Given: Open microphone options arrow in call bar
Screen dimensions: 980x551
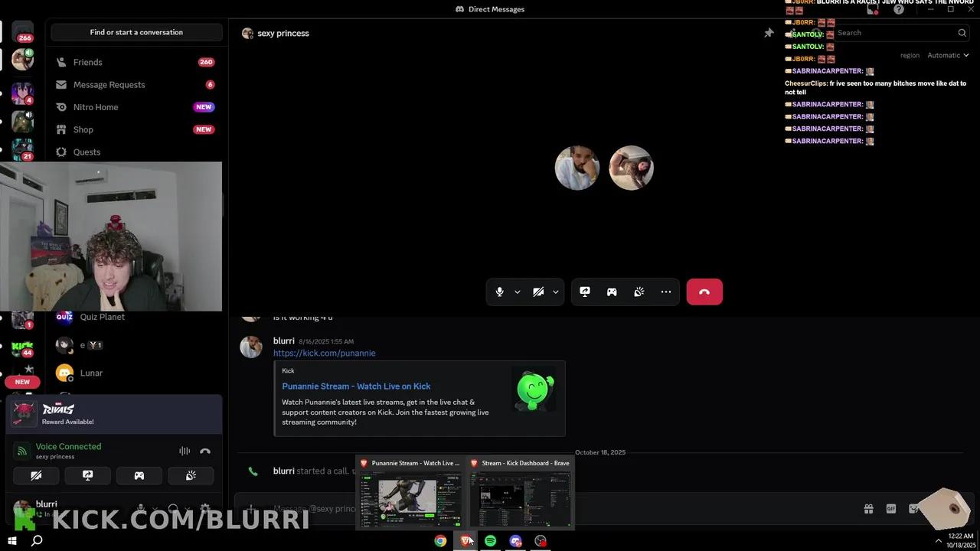Looking at the screenshot, I should point(518,292).
